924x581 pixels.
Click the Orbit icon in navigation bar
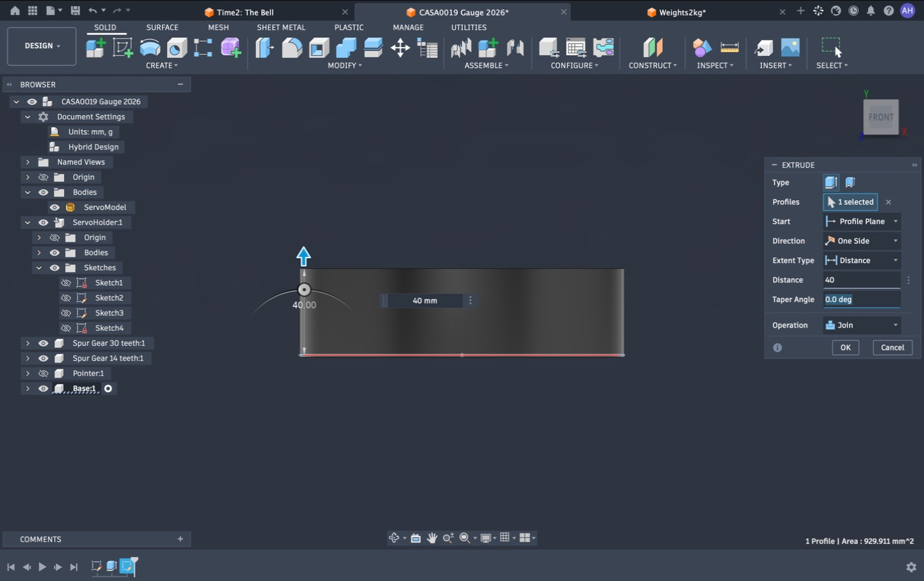[x=395, y=538]
